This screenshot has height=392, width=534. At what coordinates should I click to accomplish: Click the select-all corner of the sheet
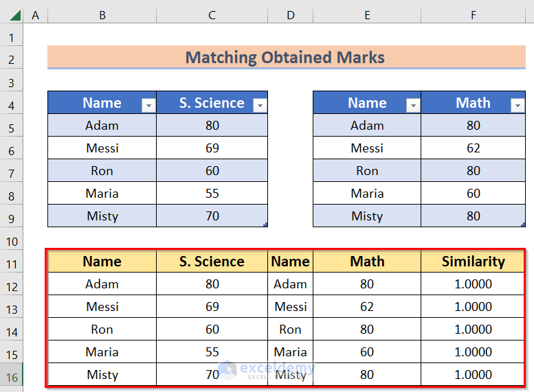coord(12,14)
